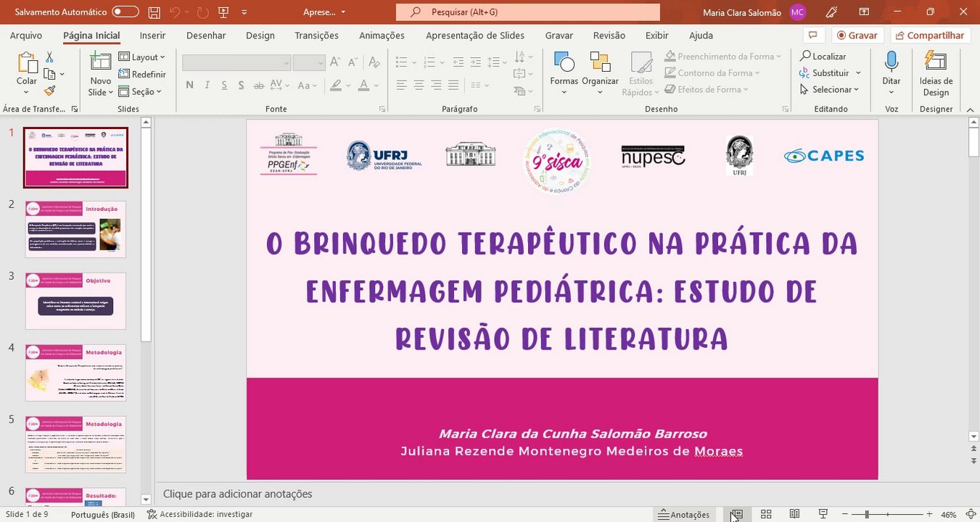Open the Apresentação de Slides tab
Image resolution: width=980 pixels, height=522 pixels.
(x=475, y=35)
